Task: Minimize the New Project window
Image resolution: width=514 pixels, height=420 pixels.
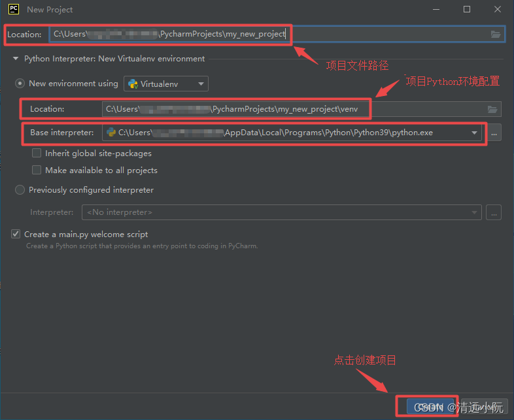Action: click(x=436, y=10)
